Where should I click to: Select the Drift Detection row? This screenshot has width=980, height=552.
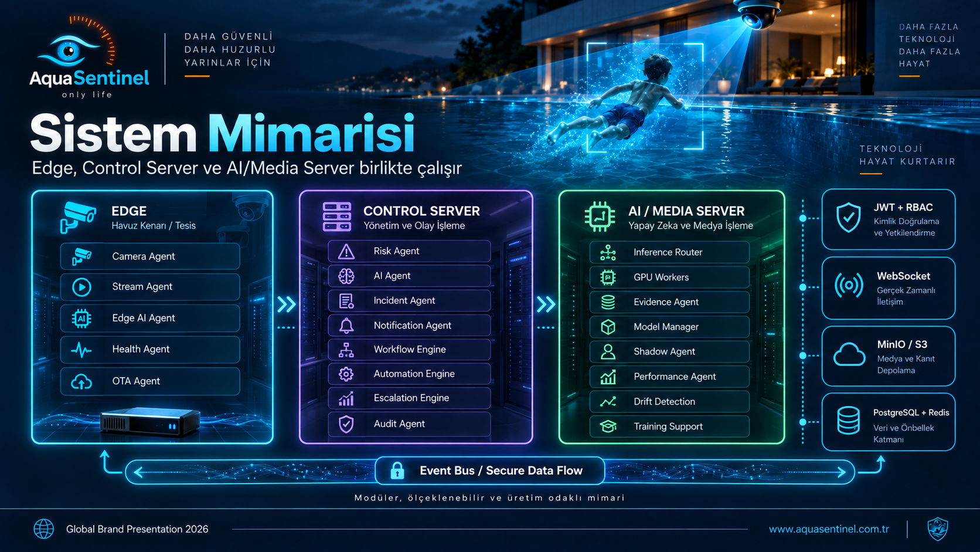click(x=669, y=402)
